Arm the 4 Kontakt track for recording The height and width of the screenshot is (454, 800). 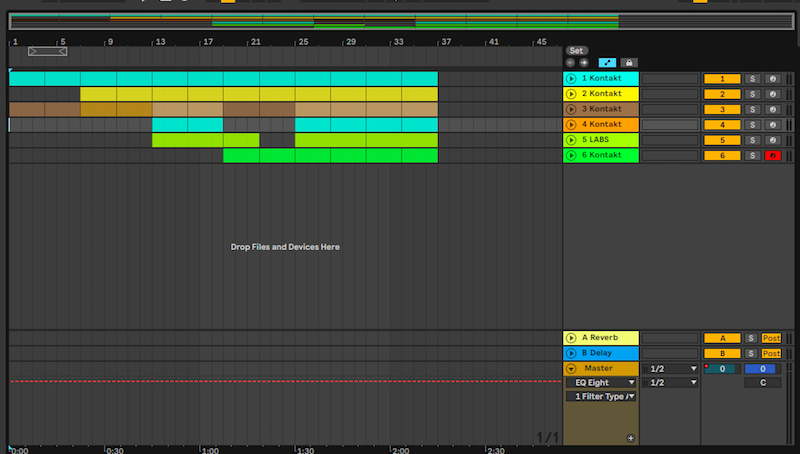click(x=772, y=124)
